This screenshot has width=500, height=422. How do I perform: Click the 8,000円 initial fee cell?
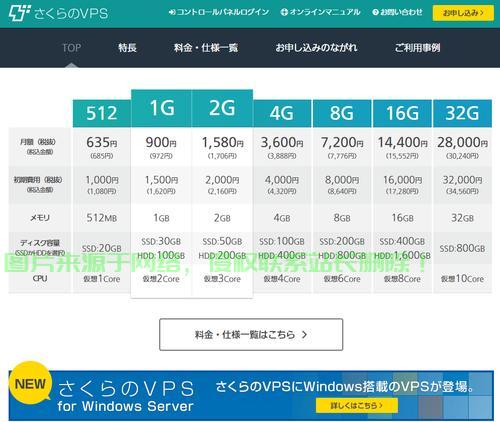[x=342, y=185]
